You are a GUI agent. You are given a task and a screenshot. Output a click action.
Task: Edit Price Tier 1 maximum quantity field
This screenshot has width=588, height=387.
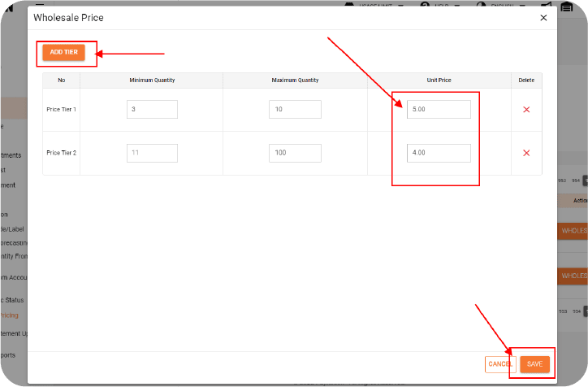(x=295, y=109)
